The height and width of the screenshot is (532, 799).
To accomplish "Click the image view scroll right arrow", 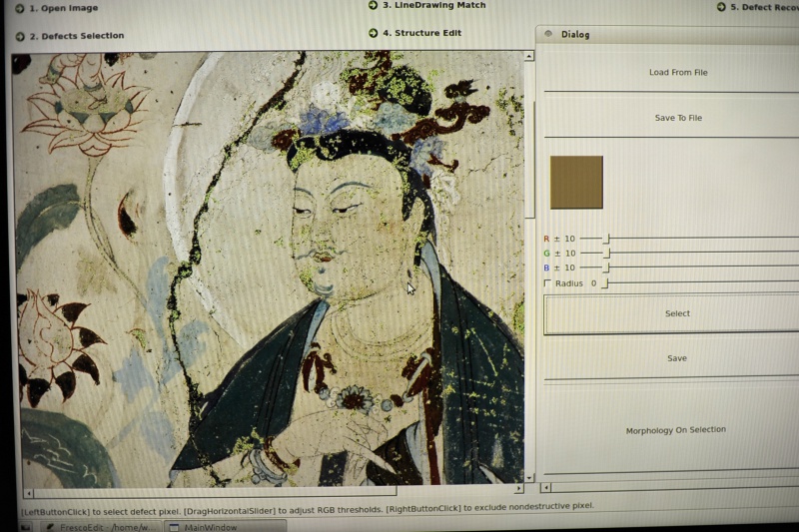I will pos(518,488).
